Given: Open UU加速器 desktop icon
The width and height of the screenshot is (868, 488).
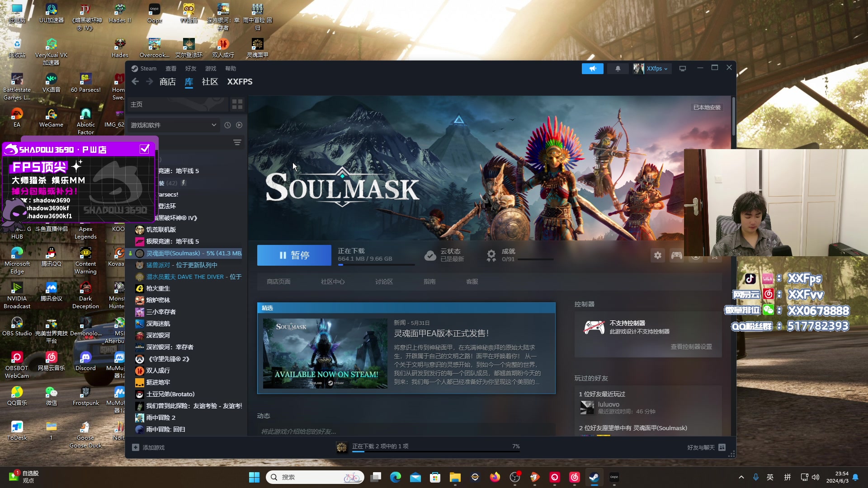Looking at the screenshot, I should [x=52, y=14].
